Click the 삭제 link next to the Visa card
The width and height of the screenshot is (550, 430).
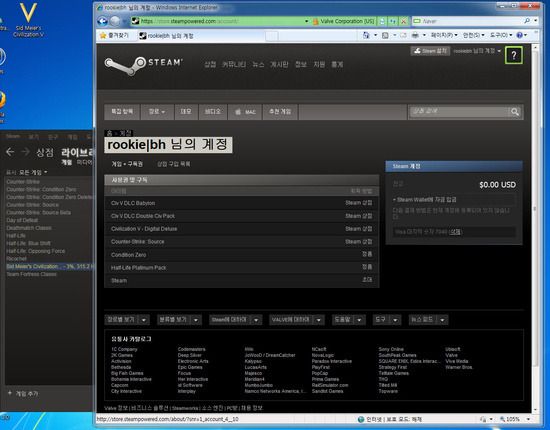455,232
